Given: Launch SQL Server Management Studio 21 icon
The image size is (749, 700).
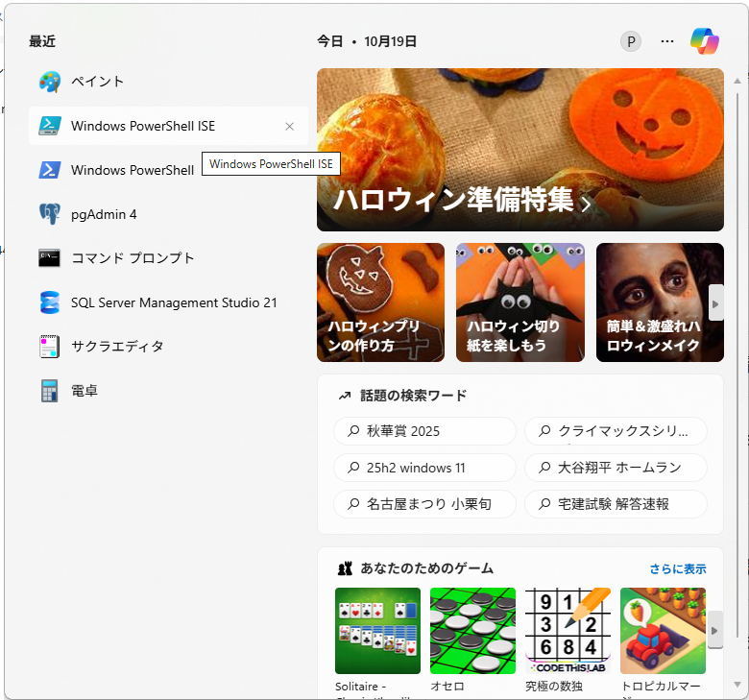Looking at the screenshot, I should click(50, 302).
